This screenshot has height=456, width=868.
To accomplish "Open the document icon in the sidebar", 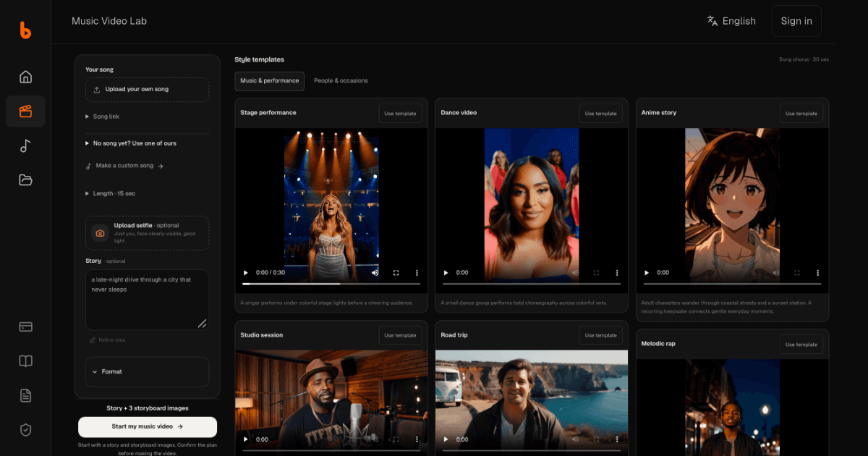I will click(x=25, y=395).
